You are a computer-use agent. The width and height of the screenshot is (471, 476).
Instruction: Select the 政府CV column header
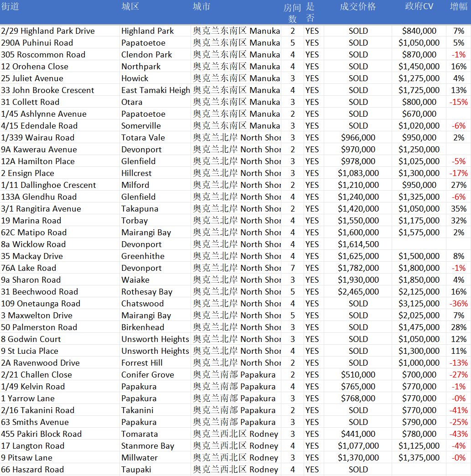(419, 7)
